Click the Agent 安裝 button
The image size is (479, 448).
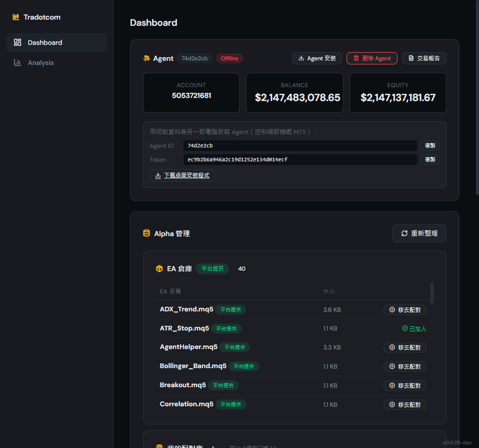(x=317, y=58)
